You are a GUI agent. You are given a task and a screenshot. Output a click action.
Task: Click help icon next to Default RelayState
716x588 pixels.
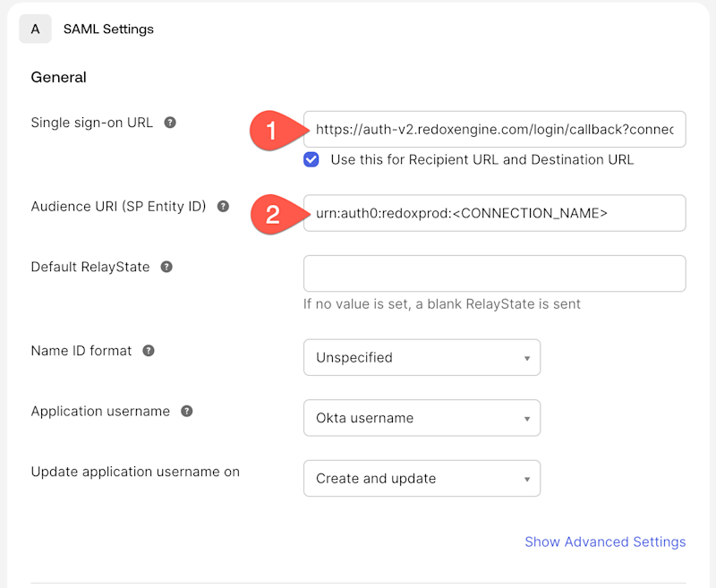pyautogui.click(x=166, y=267)
